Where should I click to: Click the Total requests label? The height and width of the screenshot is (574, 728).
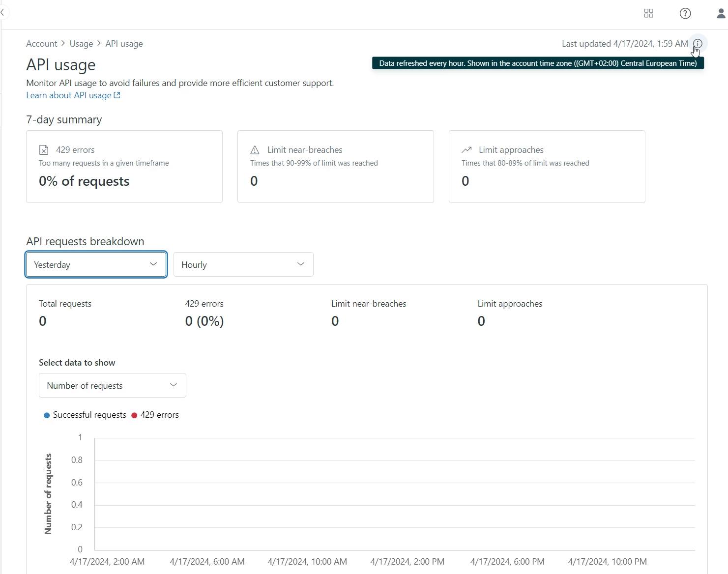point(65,304)
